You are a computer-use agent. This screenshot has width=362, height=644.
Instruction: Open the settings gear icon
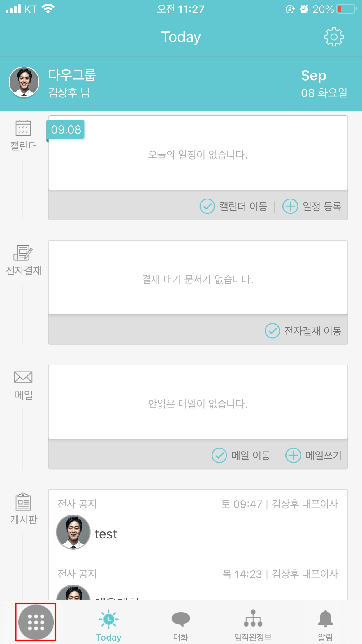[x=334, y=37]
